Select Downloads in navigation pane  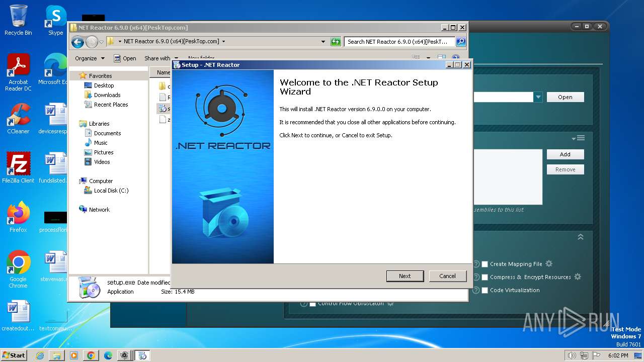pos(107,95)
